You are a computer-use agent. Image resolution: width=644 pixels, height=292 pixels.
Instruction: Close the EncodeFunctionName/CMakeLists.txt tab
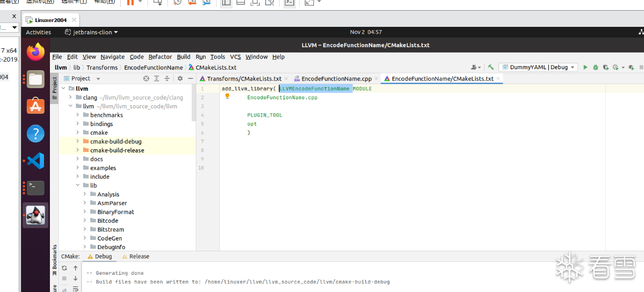pos(499,78)
